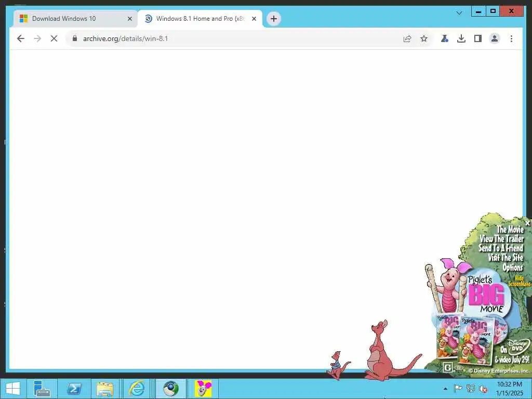Close the Windows 8.1 tab

[x=254, y=19]
